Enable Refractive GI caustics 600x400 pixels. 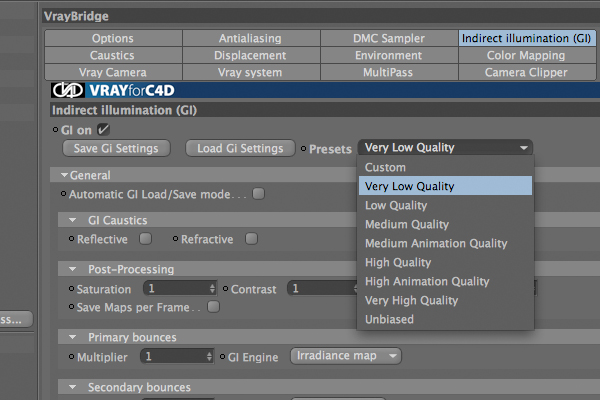(251, 239)
